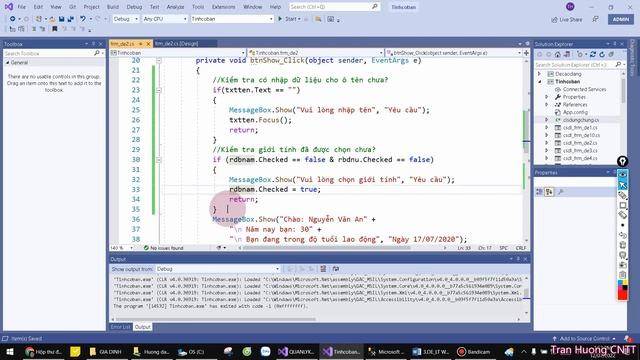This screenshot has height=360, width=640.
Task: Switch to the Error List tab
Action: 120,327
